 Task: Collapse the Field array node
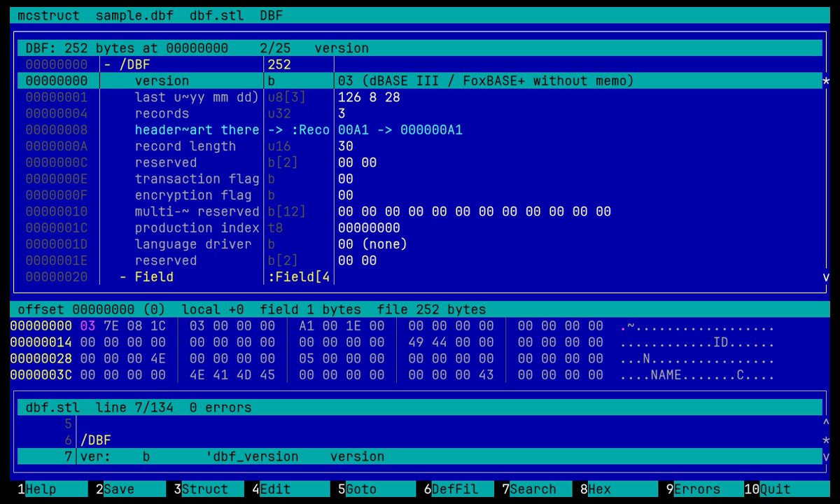pyautogui.click(x=123, y=277)
